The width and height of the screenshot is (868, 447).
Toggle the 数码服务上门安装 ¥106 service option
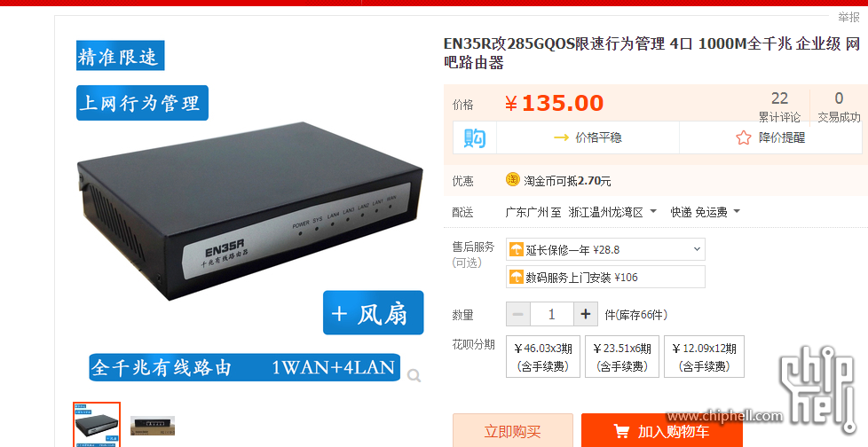point(605,278)
